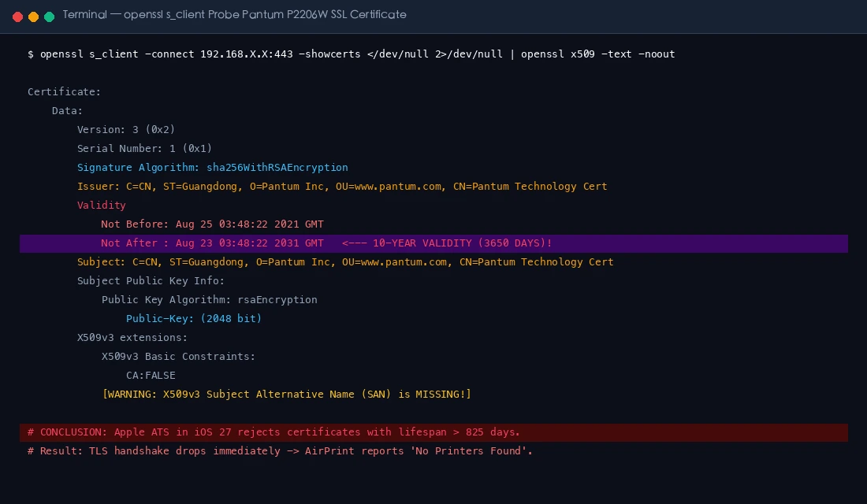The image size is (867, 504).
Task: Click the red CONCLUSION Apple ATS line
Action: pyautogui.click(x=433, y=432)
